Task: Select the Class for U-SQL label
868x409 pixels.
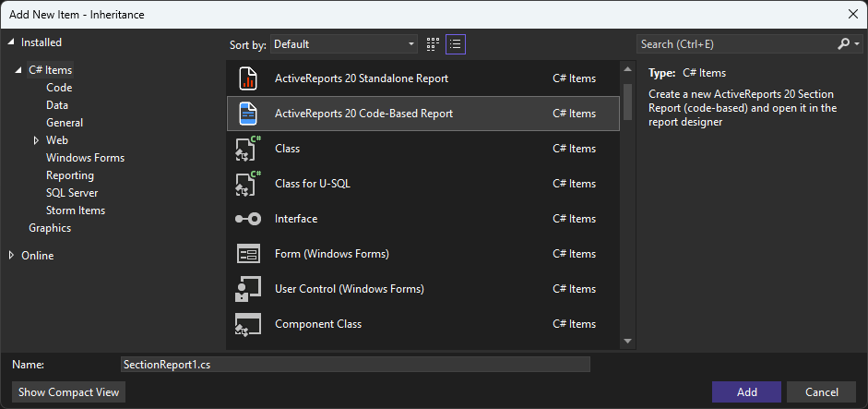Action: (x=312, y=184)
